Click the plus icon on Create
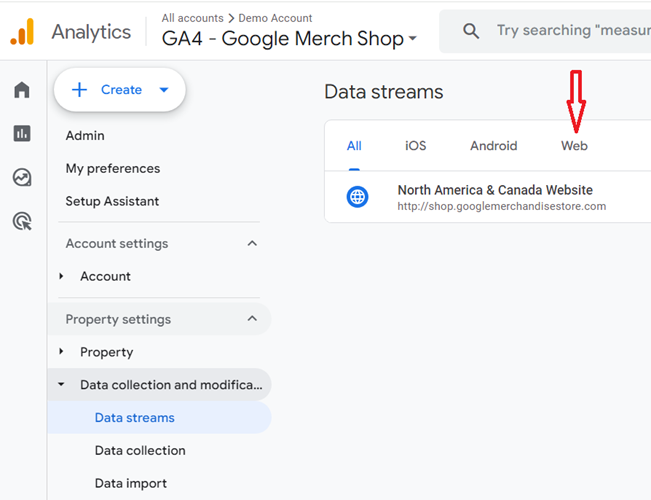This screenshot has height=500, width=651. (79, 90)
